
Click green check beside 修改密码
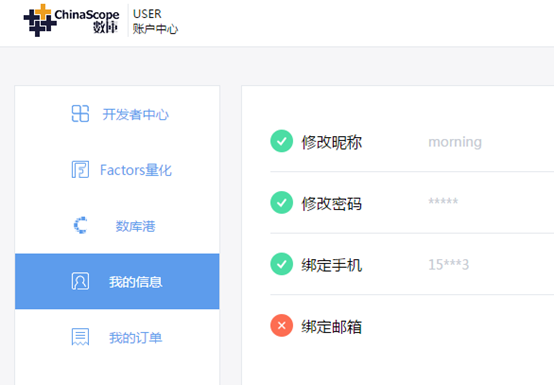pyautogui.click(x=282, y=202)
